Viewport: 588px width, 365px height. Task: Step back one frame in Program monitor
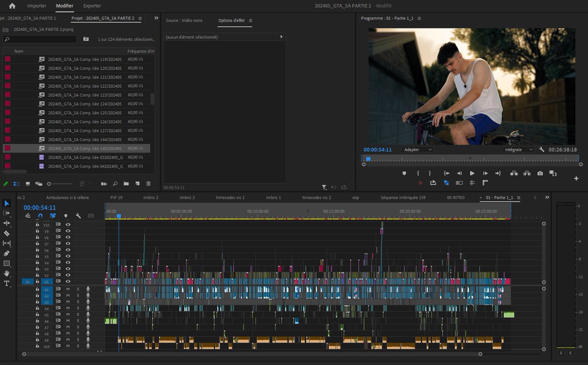[x=459, y=173]
